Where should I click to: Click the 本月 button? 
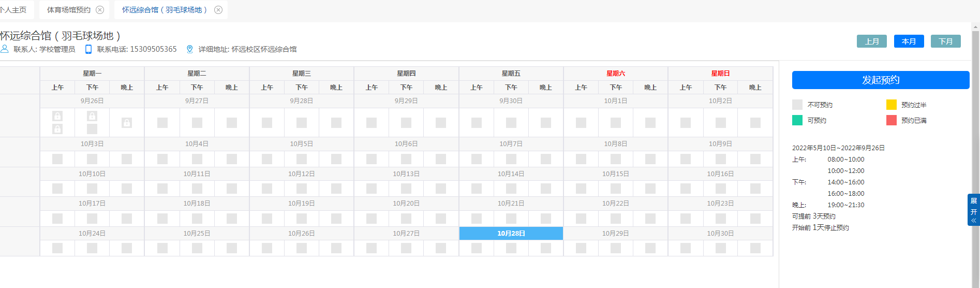[x=909, y=41]
